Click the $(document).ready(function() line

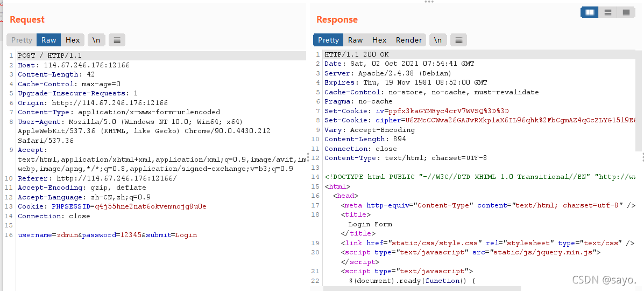click(x=412, y=281)
